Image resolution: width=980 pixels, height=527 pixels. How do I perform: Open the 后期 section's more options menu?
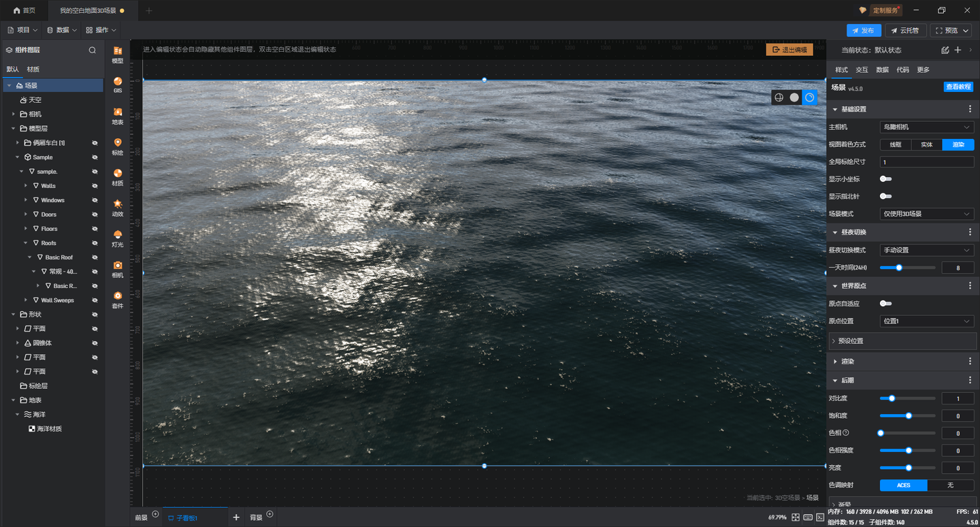pos(970,380)
